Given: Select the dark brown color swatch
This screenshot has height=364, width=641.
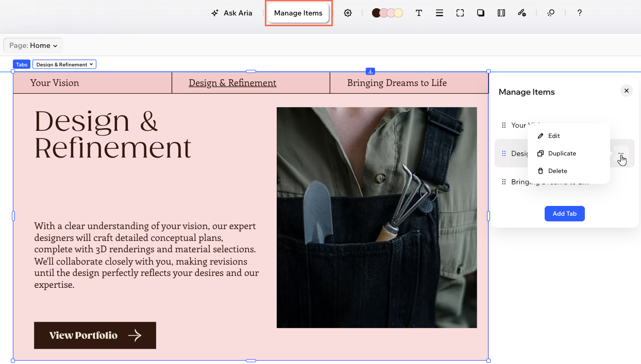Looking at the screenshot, I should pos(377,13).
